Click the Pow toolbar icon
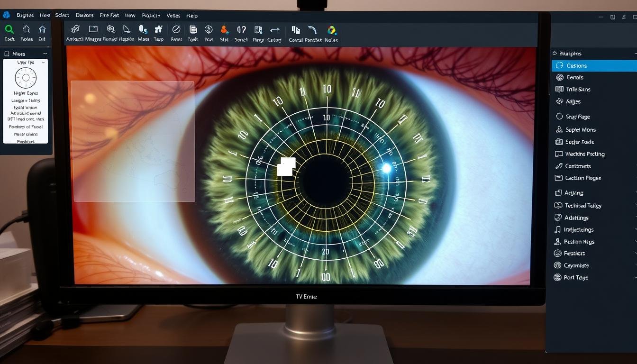The image size is (637, 364). [209, 29]
